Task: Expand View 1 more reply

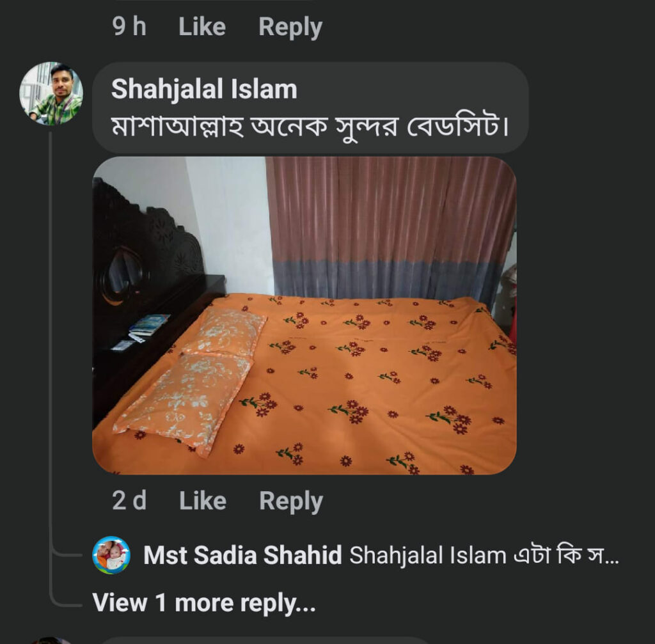Action: (204, 602)
